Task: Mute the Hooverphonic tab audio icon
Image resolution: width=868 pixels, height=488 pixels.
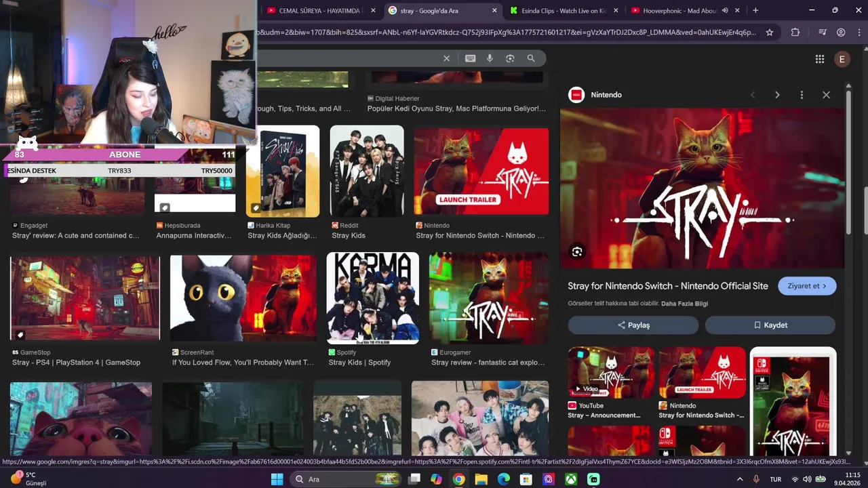Action: click(725, 11)
